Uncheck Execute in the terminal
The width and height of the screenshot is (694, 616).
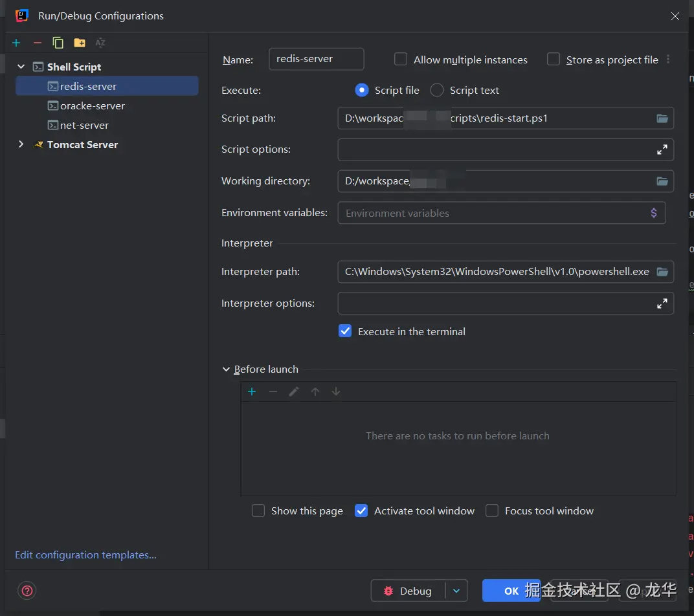point(345,331)
